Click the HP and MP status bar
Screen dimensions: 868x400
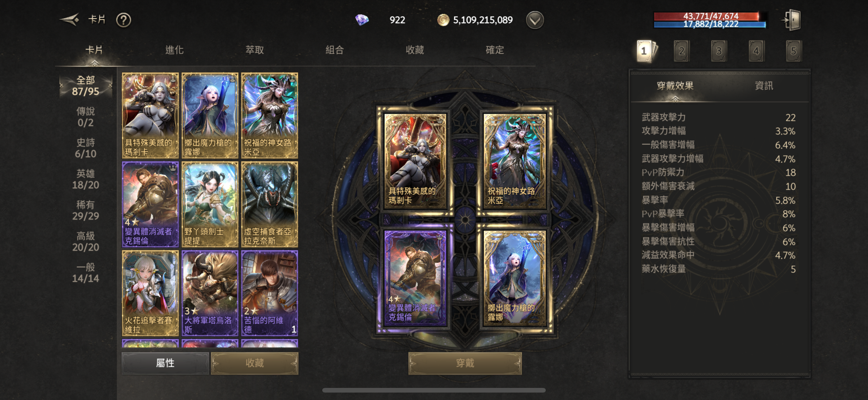click(x=710, y=20)
